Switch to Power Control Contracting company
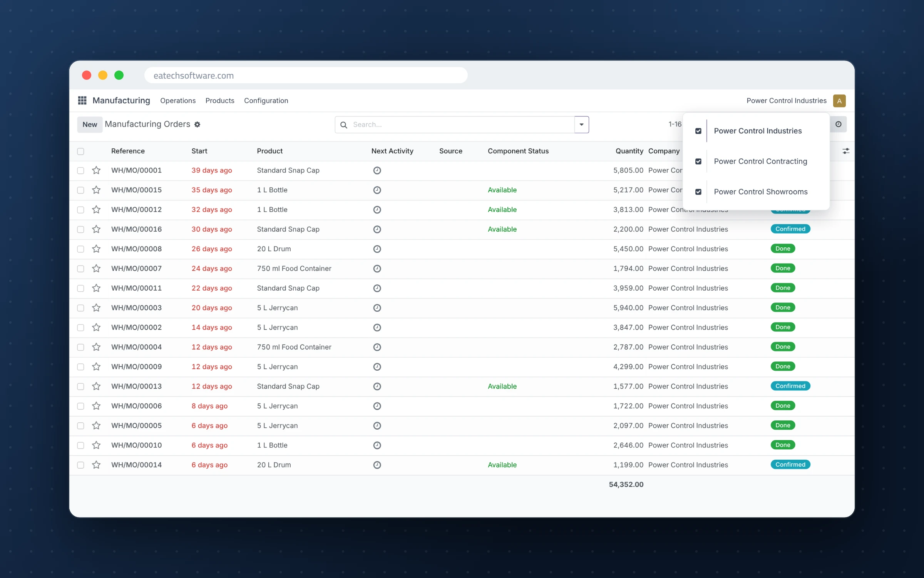The image size is (924, 578). (760, 161)
